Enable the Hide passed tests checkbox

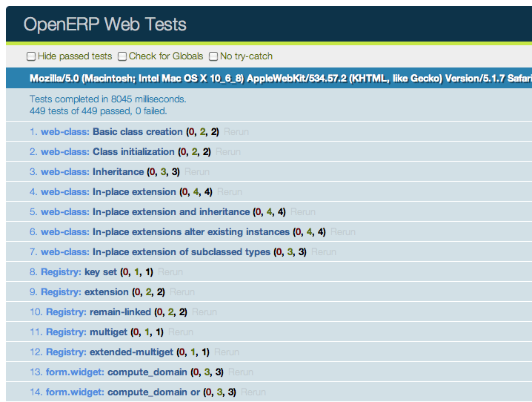click(x=31, y=56)
